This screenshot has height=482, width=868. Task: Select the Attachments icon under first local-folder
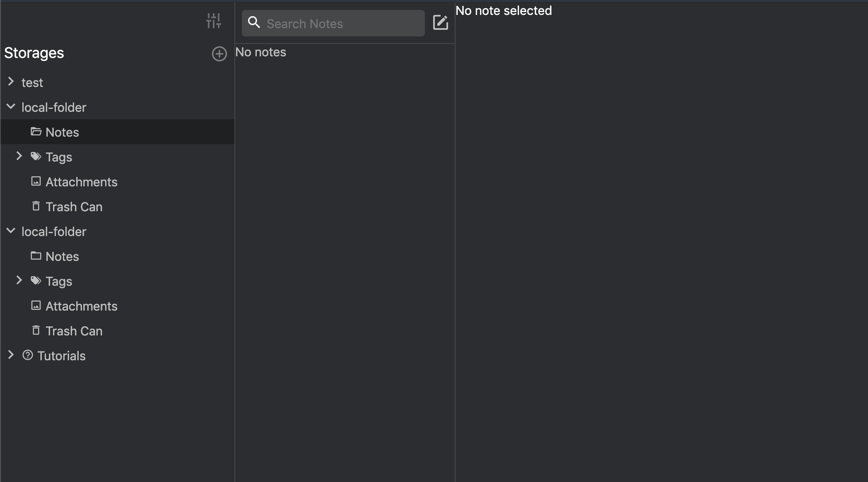[36, 181]
